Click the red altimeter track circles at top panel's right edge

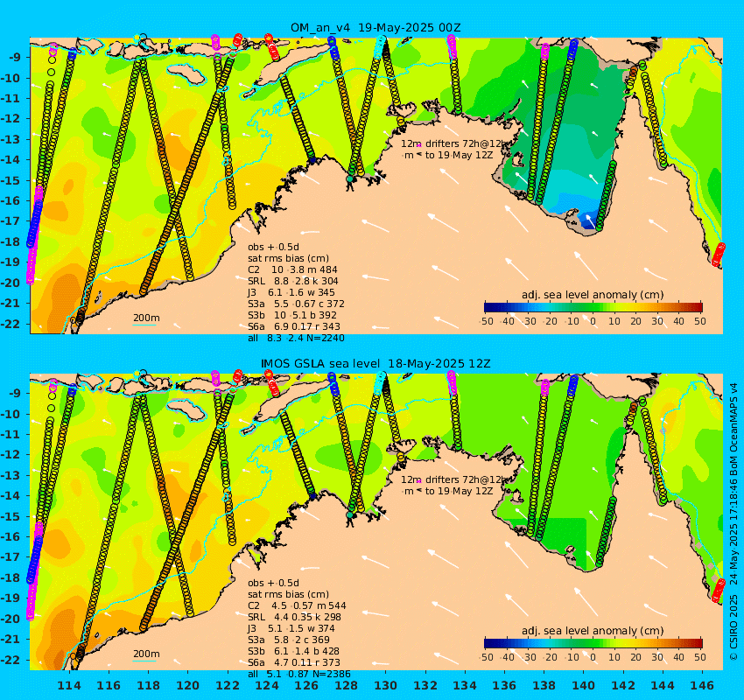pos(719,255)
